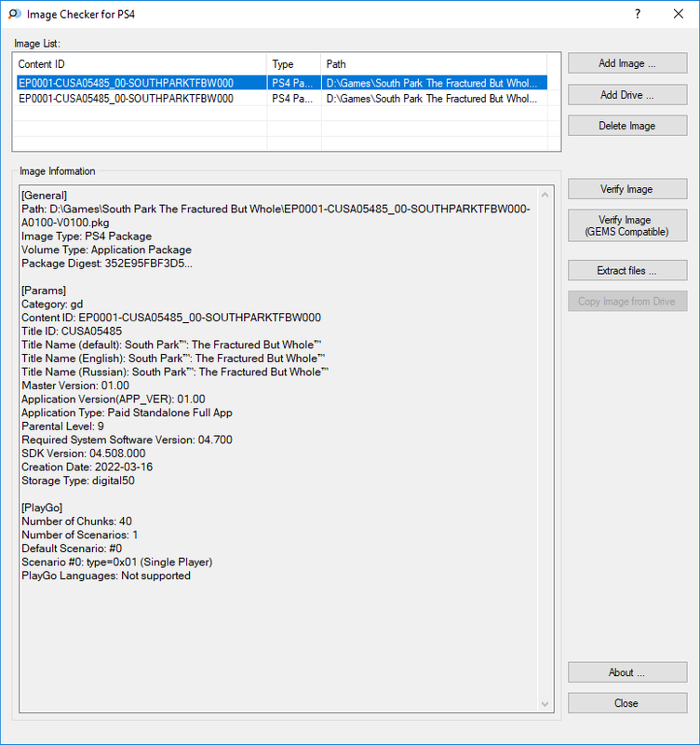Click the Path column header
Image resolution: width=700 pixels, height=745 pixels.
click(x=434, y=64)
